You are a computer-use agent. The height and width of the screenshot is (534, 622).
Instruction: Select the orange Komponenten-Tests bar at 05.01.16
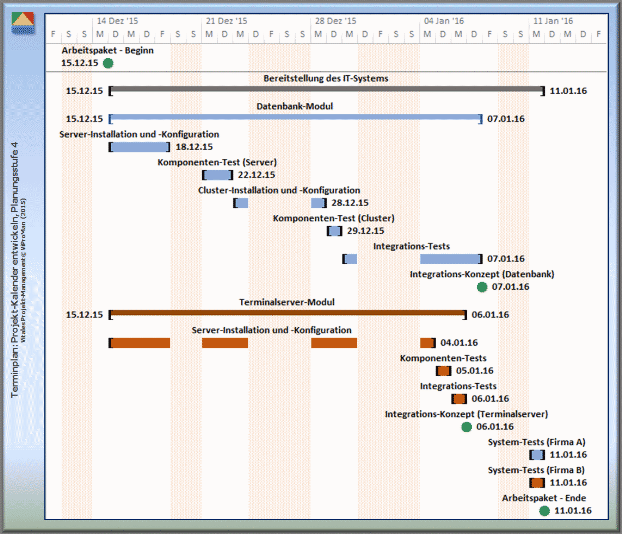(444, 371)
